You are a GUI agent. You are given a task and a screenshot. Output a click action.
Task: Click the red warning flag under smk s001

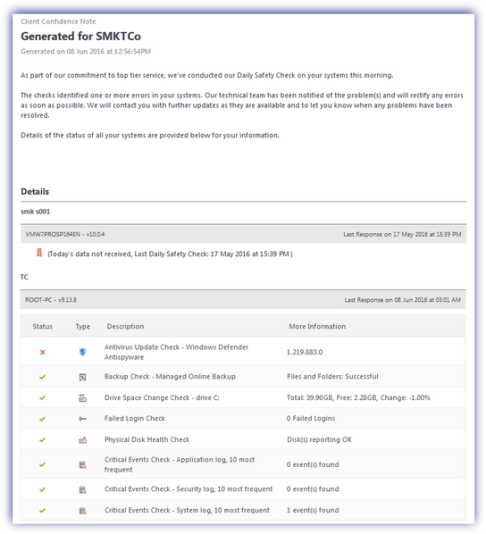(40, 253)
